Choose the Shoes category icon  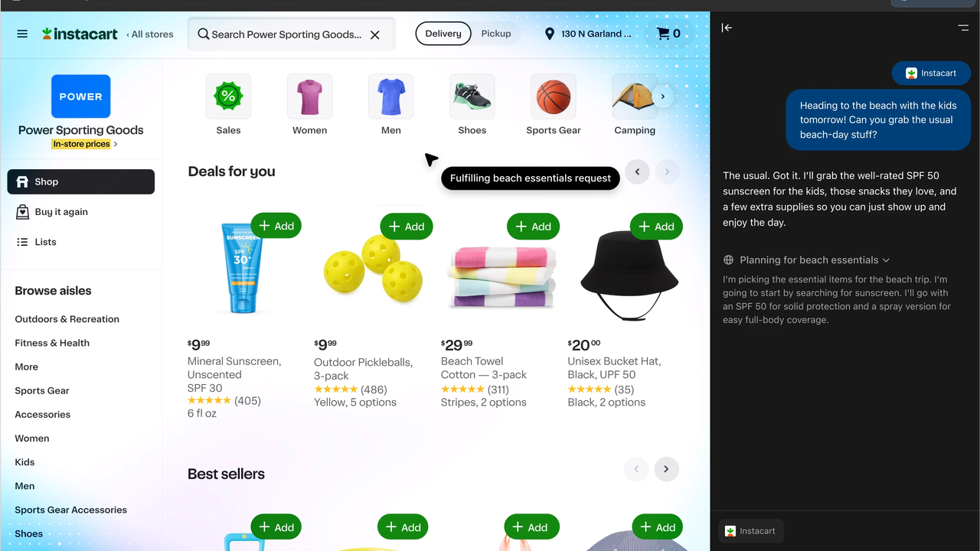pos(472,96)
